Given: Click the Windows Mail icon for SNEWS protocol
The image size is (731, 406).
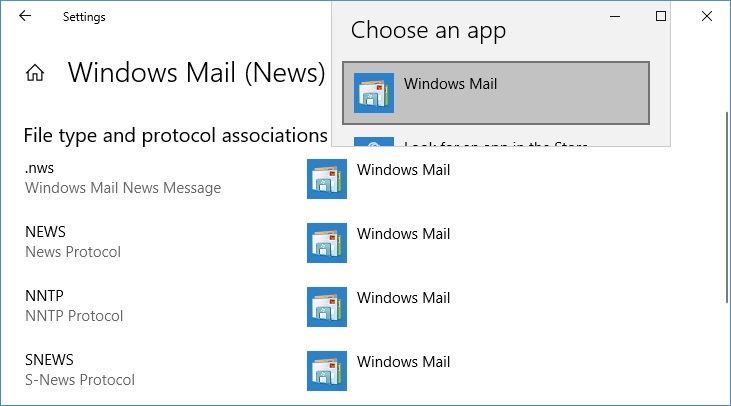Looking at the screenshot, I should click(327, 371).
